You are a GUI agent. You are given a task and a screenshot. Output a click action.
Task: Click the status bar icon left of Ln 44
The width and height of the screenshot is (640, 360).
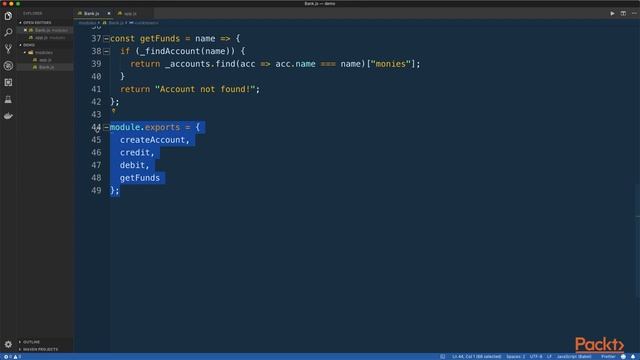(442, 357)
